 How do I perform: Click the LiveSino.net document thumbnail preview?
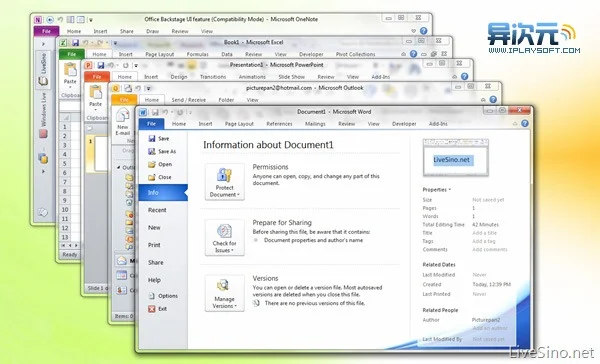coord(455,158)
